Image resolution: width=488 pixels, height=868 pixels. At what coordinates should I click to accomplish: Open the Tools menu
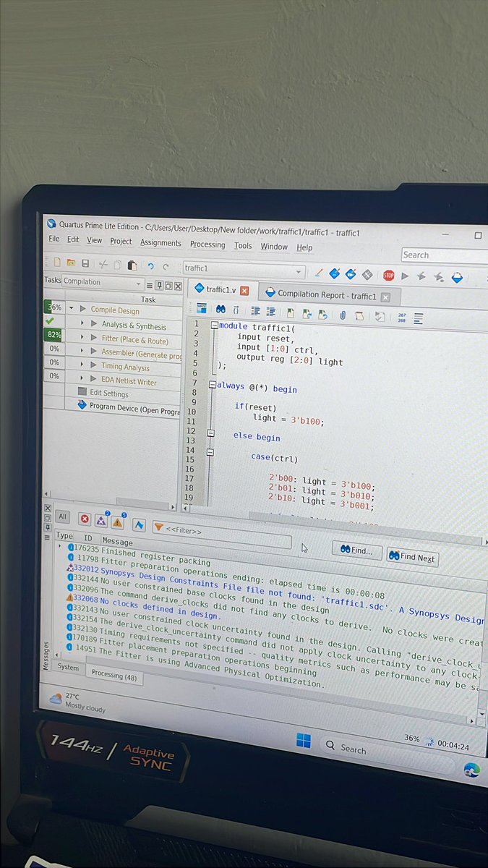pyautogui.click(x=243, y=246)
